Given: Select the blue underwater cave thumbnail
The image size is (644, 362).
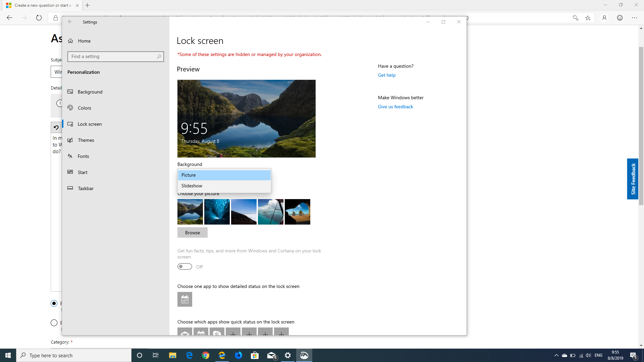Looking at the screenshot, I should [x=217, y=212].
